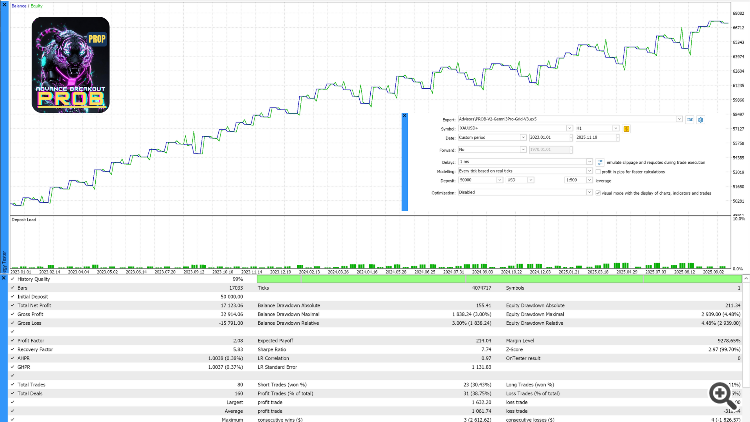Screen dimensions: 750x422
Task: Select the Equity legend label
Action: point(37,6)
